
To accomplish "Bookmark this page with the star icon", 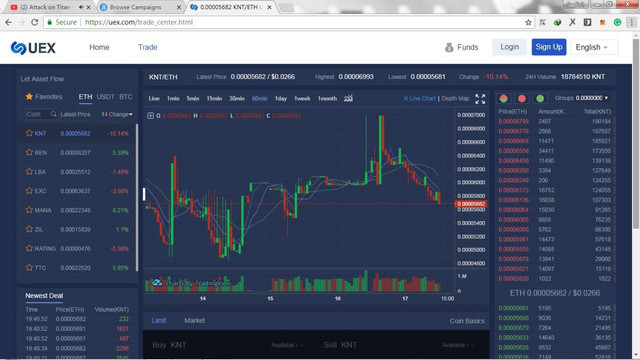I will (x=528, y=22).
